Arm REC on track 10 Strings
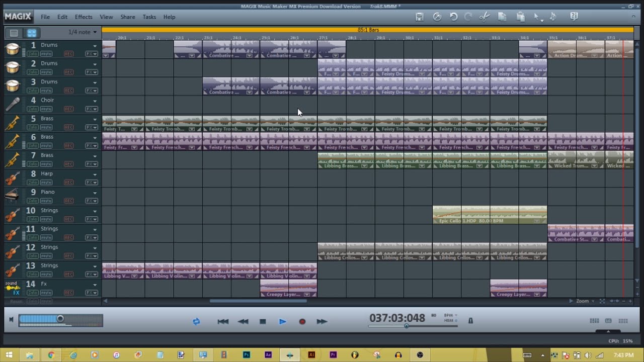The height and width of the screenshot is (362, 644). pos(69,219)
